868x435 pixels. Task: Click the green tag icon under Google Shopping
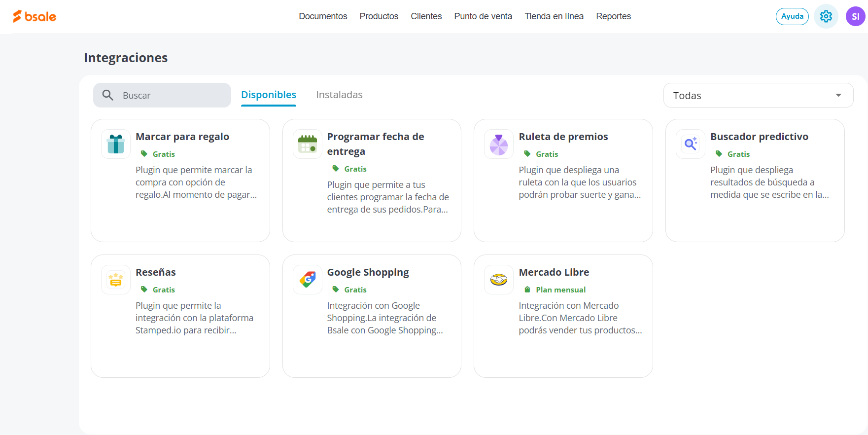coord(336,290)
